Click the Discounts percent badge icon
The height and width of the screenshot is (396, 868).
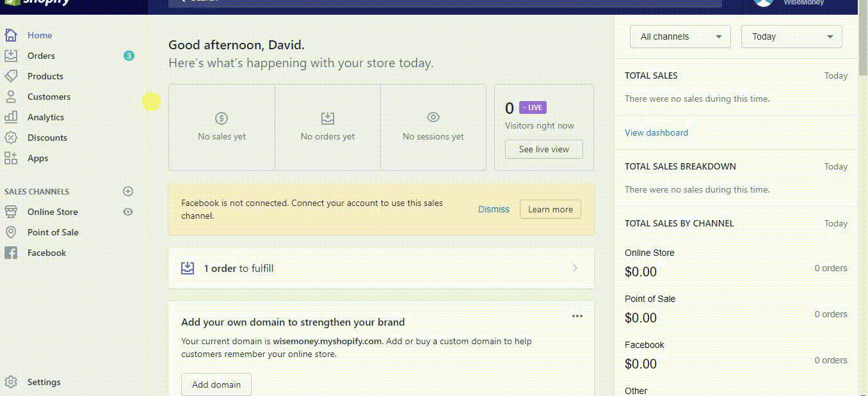(11, 138)
